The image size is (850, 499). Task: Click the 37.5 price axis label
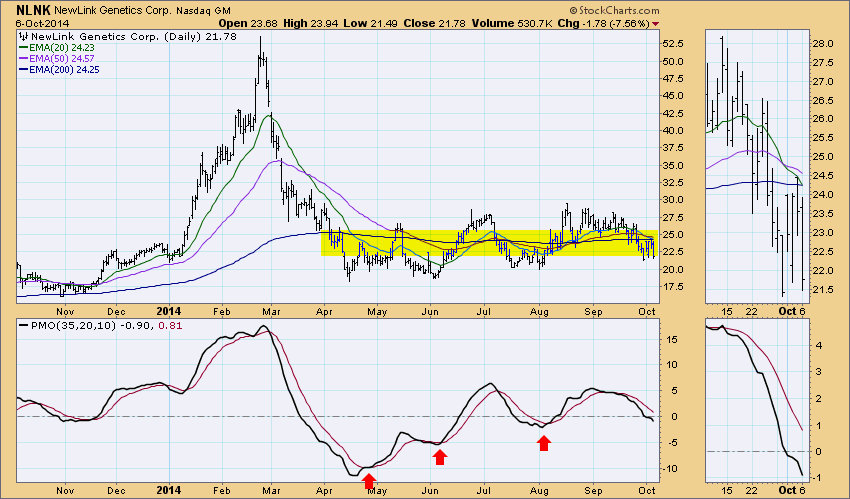671,148
